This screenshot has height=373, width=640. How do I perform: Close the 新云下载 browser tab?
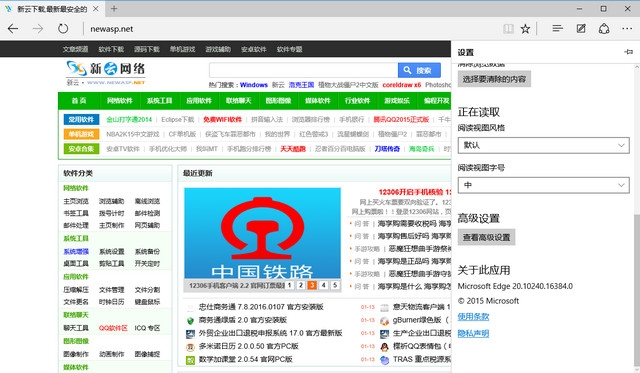pos(96,9)
